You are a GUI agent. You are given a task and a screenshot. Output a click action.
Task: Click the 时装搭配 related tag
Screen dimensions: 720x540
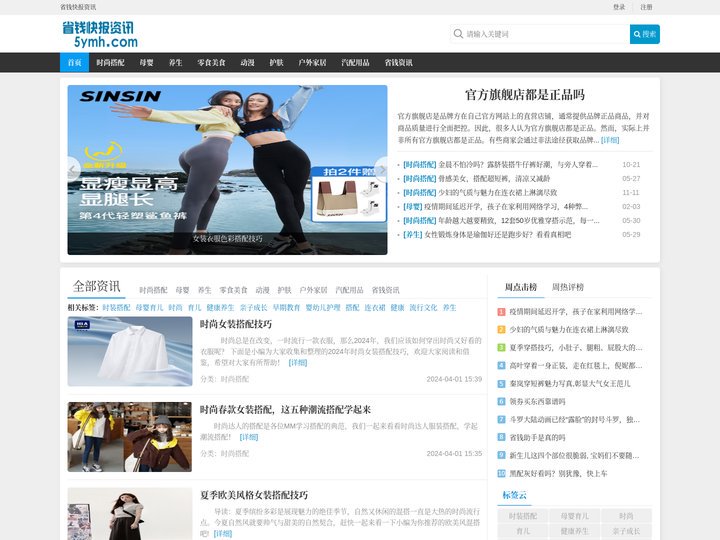click(116, 308)
